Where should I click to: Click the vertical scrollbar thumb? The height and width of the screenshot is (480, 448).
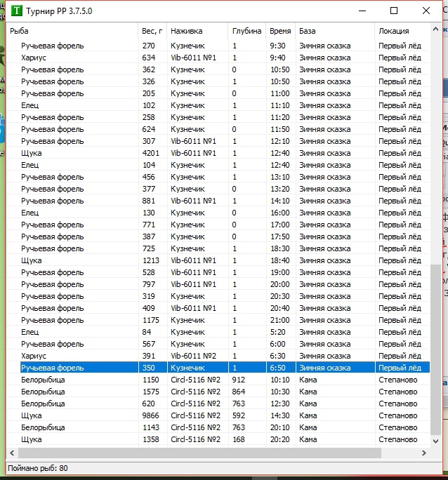tap(435, 349)
